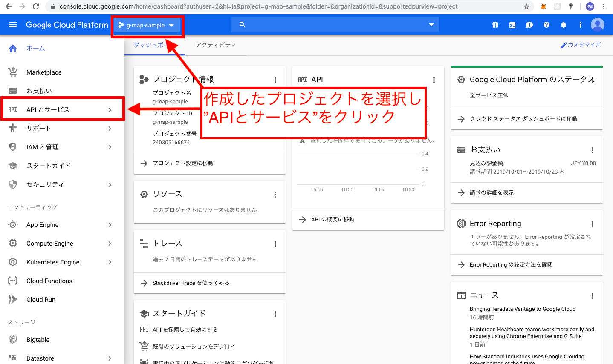Switch to the アクティビティ tab
Image resolution: width=613 pixels, height=364 pixels.
[x=216, y=44]
